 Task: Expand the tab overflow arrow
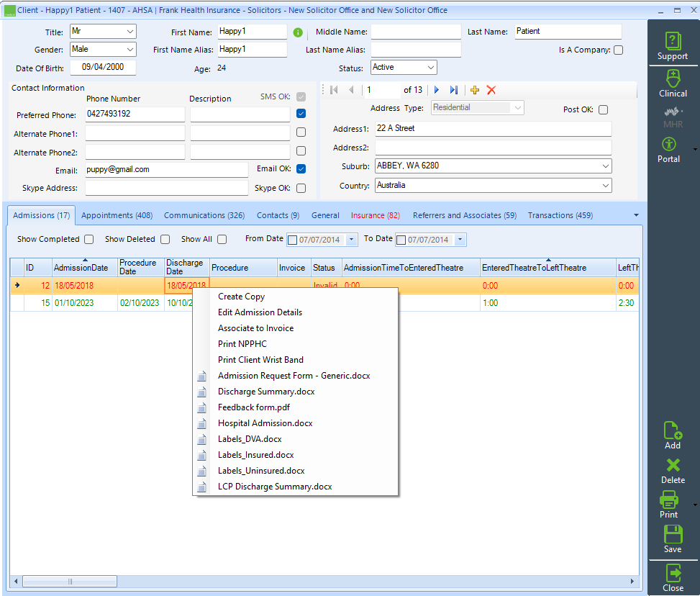click(x=636, y=215)
